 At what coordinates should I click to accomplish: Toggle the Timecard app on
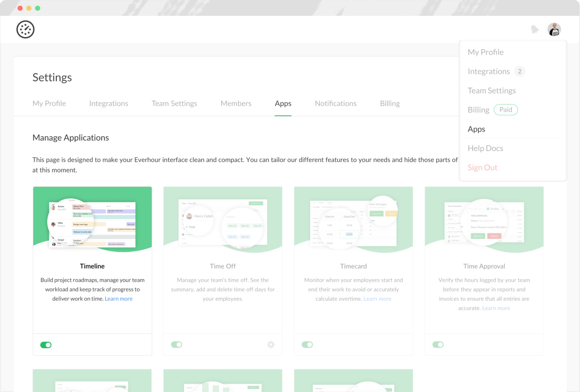(307, 345)
